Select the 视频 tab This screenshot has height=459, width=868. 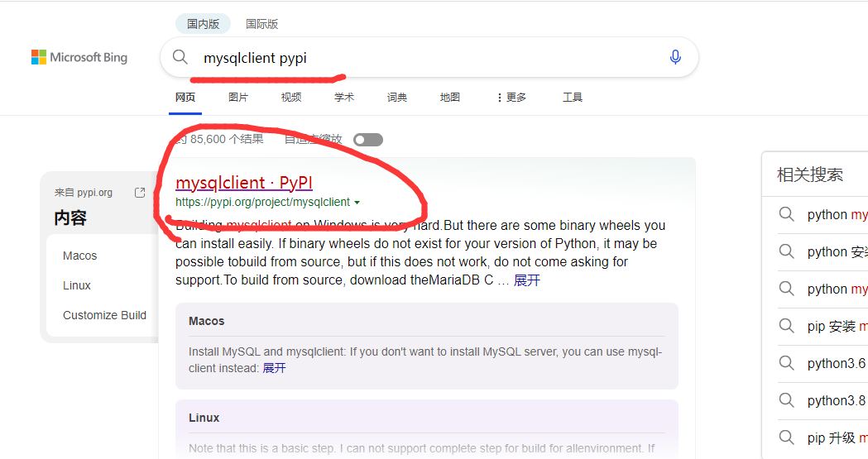tap(291, 98)
